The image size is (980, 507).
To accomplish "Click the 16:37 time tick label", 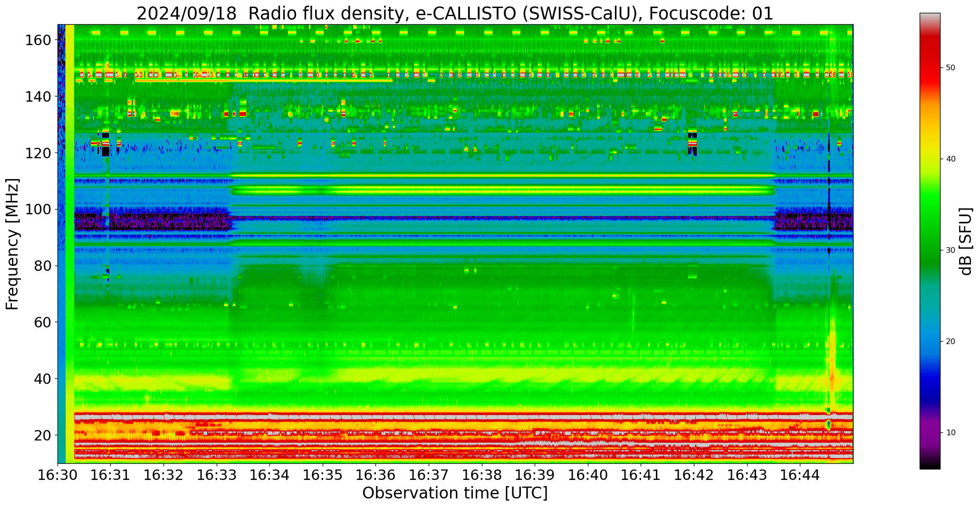I will tap(429, 475).
